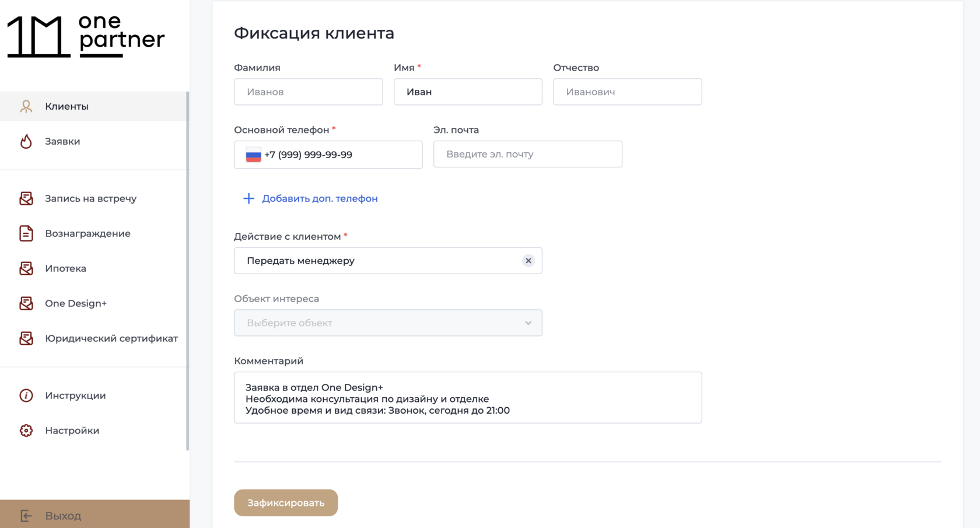Click the Russian flag country selector
980x528 pixels.
point(253,155)
